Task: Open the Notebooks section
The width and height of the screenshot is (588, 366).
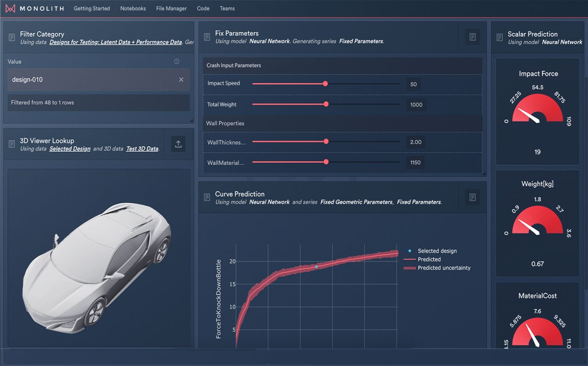Action: (x=132, y=8)
